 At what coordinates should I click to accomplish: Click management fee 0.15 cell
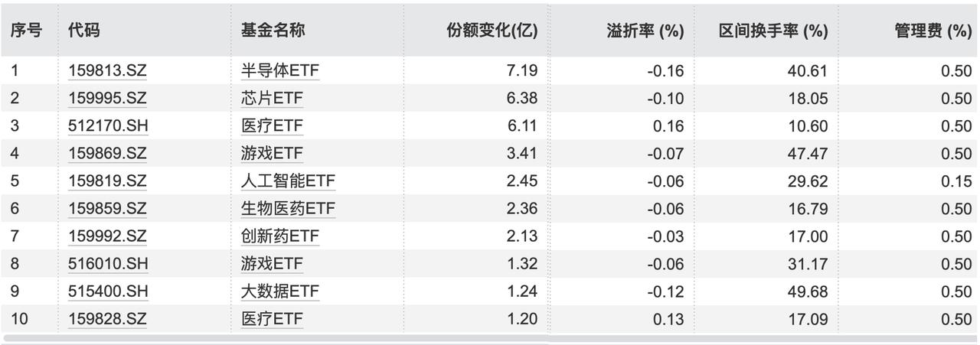click(x=957, y=181)
